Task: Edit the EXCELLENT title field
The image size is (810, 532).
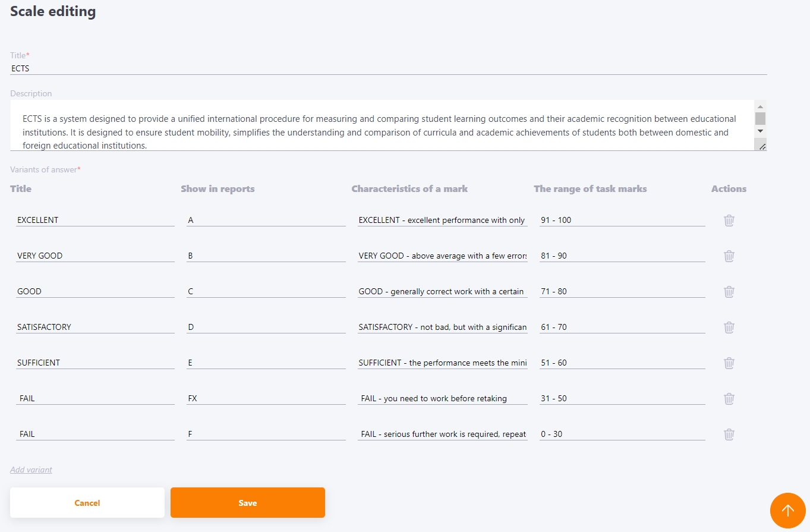Action: 95,220
